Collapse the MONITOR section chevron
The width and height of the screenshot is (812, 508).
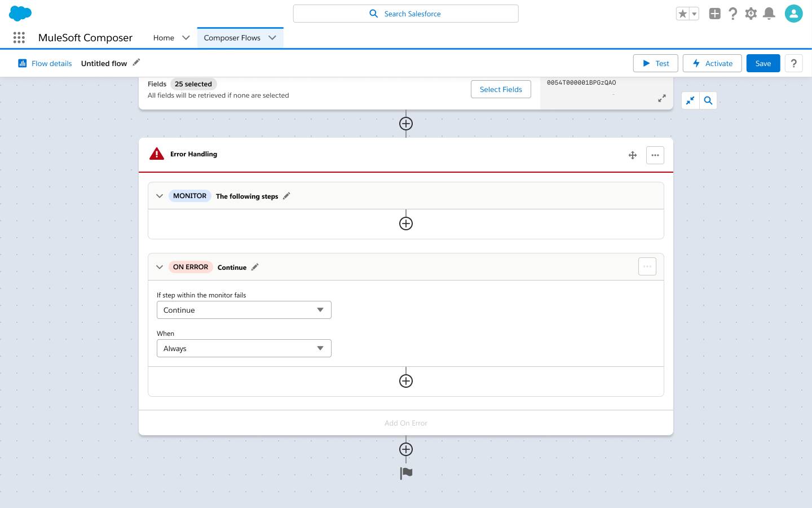(160, 196)
